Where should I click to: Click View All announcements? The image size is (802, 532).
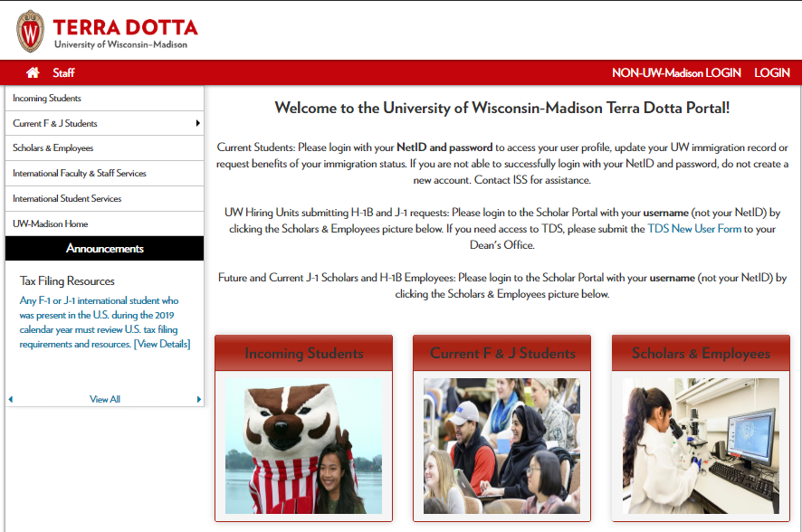pyautogui.click(x=105, y=399)
